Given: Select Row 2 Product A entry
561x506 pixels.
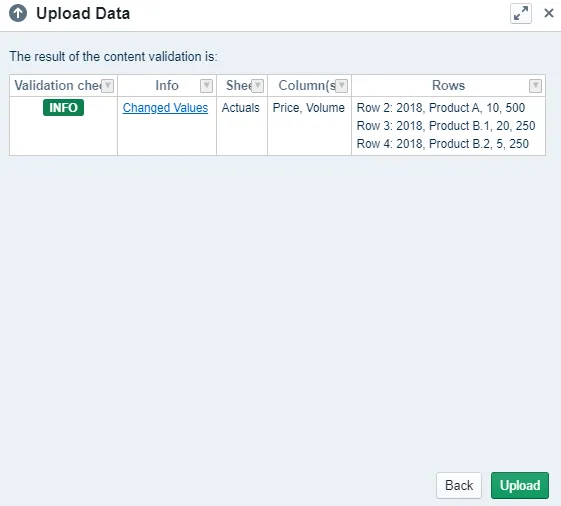Looking at the screenshot, I should (441, 108).
